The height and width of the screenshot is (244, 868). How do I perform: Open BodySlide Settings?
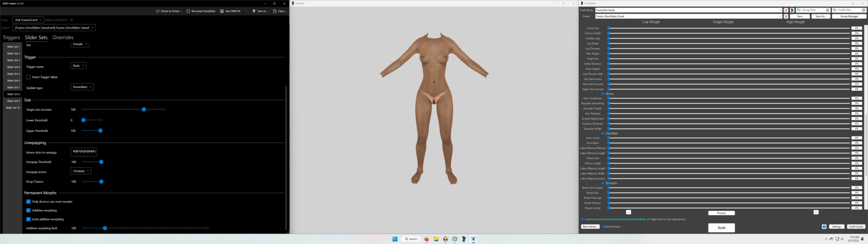pos(837,227)
